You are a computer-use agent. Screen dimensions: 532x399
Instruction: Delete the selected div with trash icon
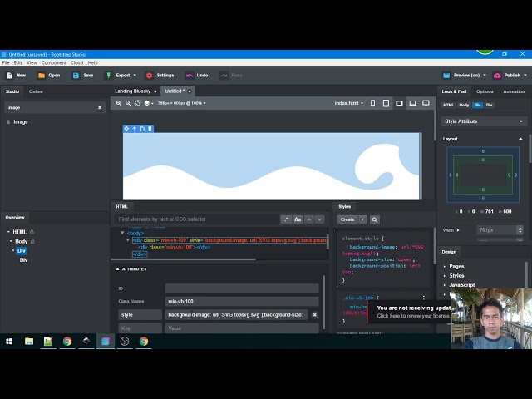[150, 129]
